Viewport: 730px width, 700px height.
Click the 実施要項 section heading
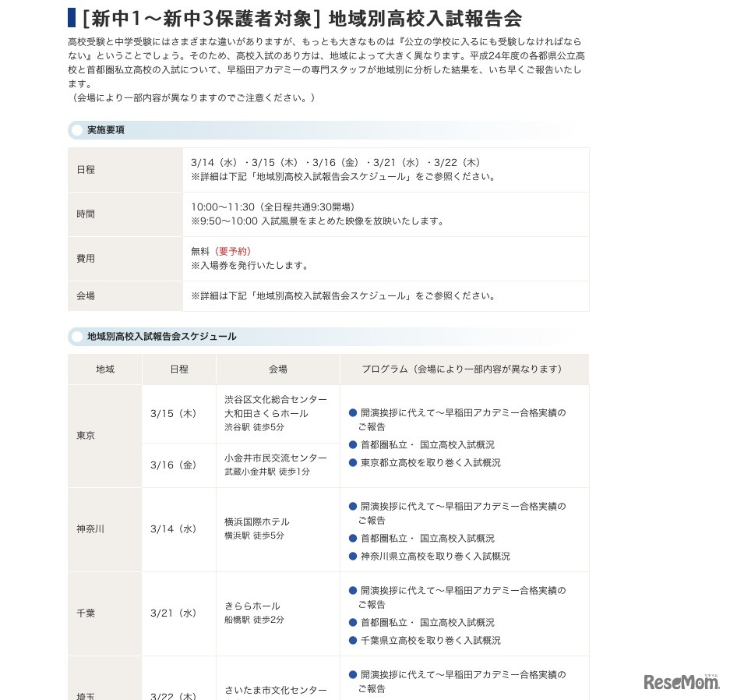[x=106, y=130]
